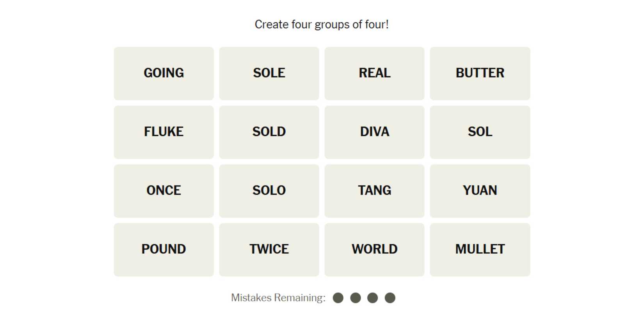This screenshot has width=644, height=322.
Task: Select the MULLET word tile
Action: (480, 249)
